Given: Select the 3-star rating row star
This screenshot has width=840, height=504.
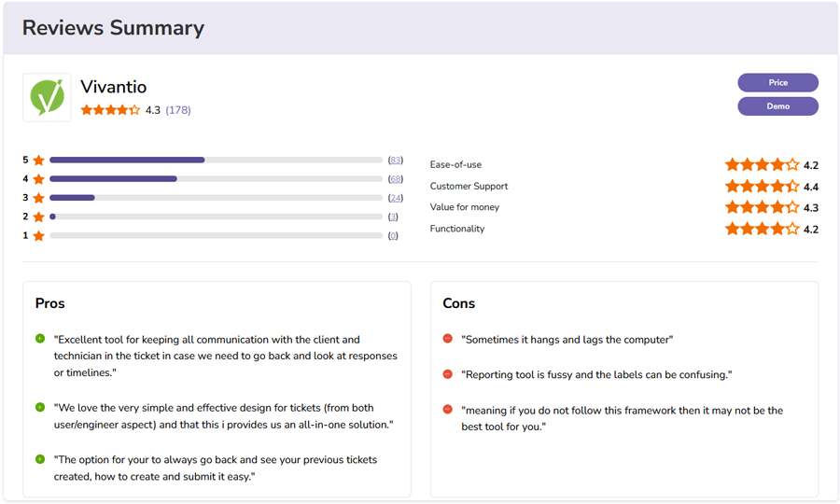Looking at the screenshot, I should tap(38, 198).
